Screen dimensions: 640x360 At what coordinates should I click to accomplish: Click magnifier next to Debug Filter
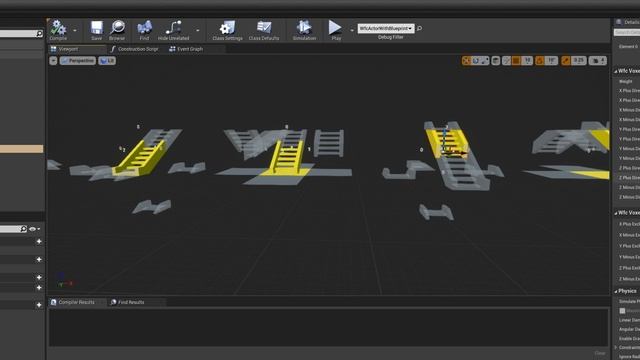click(419, 28)
